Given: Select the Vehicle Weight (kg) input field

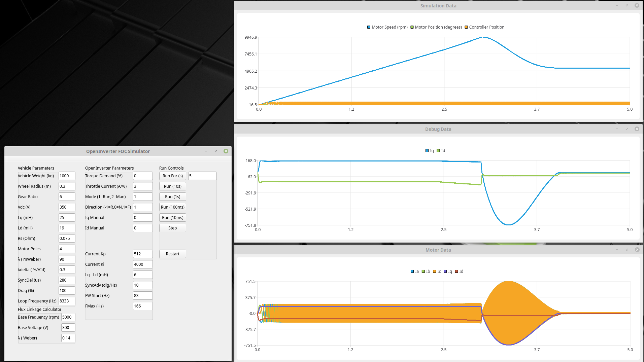Looking at the screenshot, I should tap(67, 176).
